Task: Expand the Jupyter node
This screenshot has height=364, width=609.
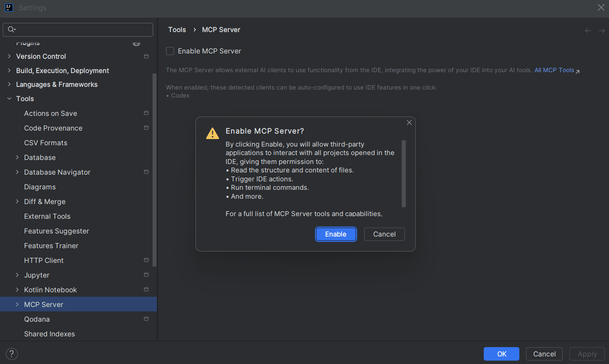Action: [x=17, y=275]
